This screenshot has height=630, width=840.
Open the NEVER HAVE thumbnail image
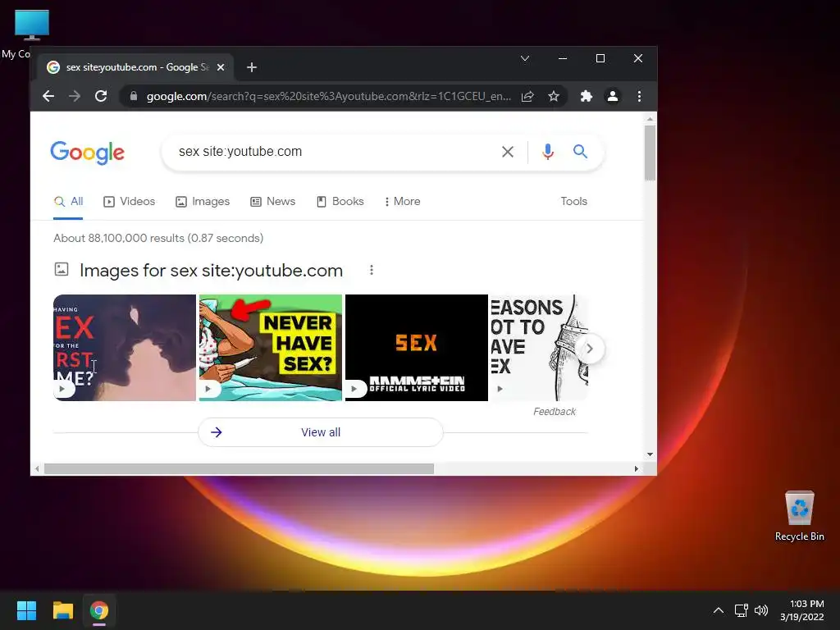point(271,348)
